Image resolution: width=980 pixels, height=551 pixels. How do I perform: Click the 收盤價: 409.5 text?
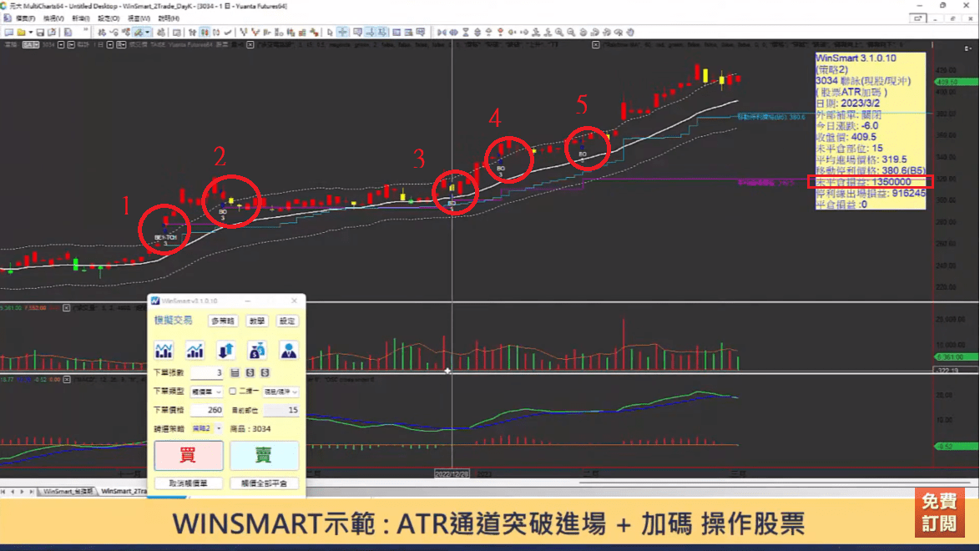846,137
